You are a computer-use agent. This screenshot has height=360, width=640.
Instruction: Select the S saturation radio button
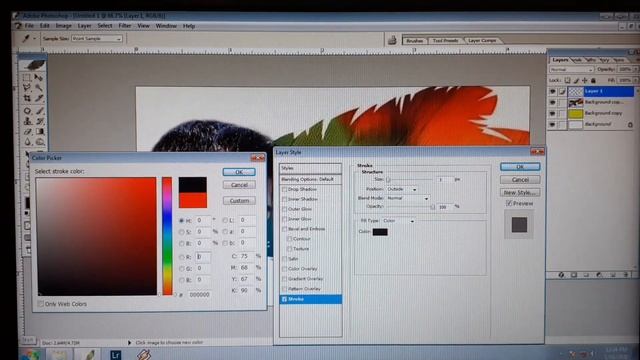point(181,232)
